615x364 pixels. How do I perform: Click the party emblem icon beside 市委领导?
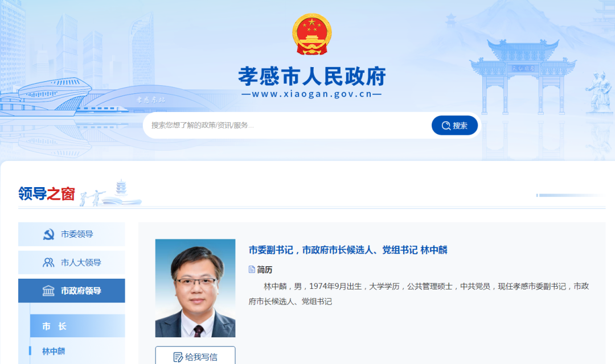click(48, 234)
